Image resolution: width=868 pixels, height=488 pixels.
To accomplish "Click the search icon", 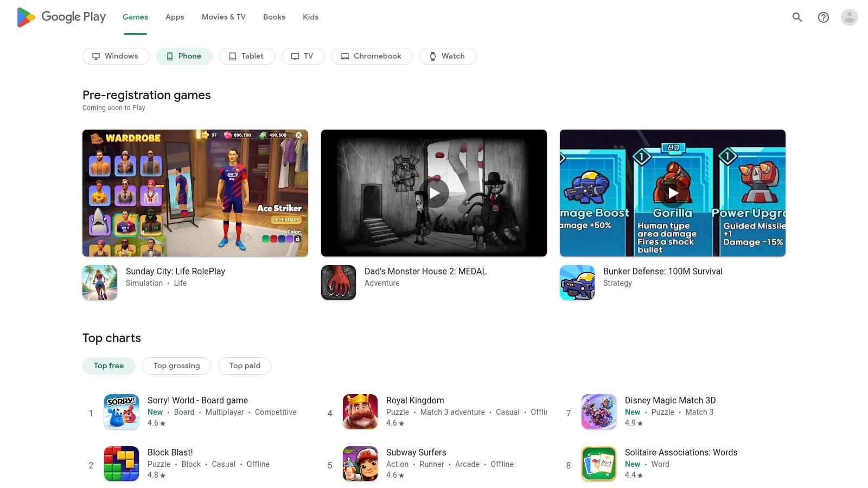I will pyautogui.click(x=797, y=17).
